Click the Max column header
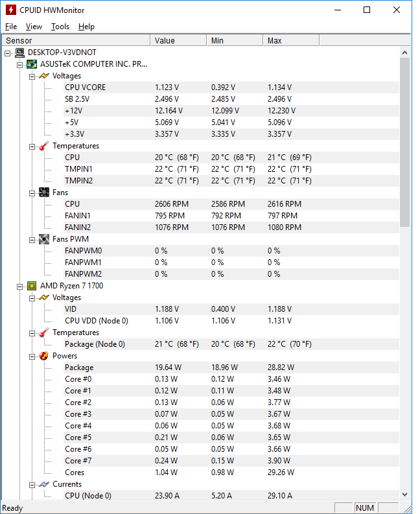 click(x=291, y=41)
